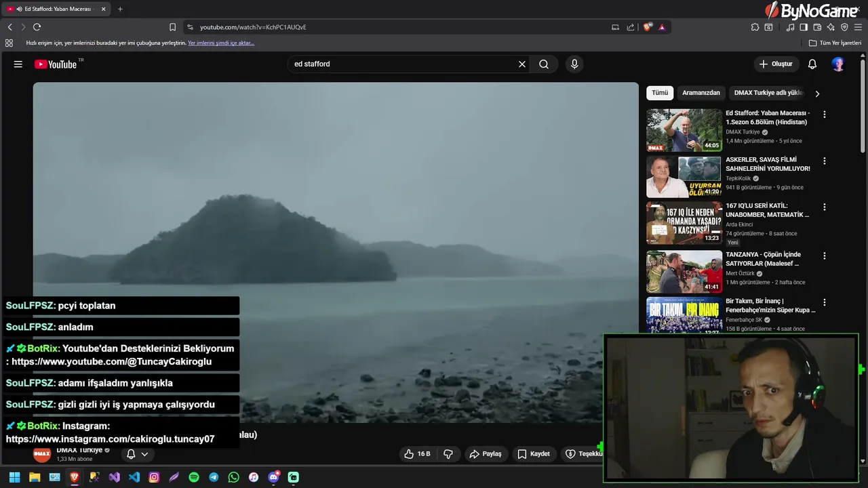Open a new browser tab

click(120, 9)
